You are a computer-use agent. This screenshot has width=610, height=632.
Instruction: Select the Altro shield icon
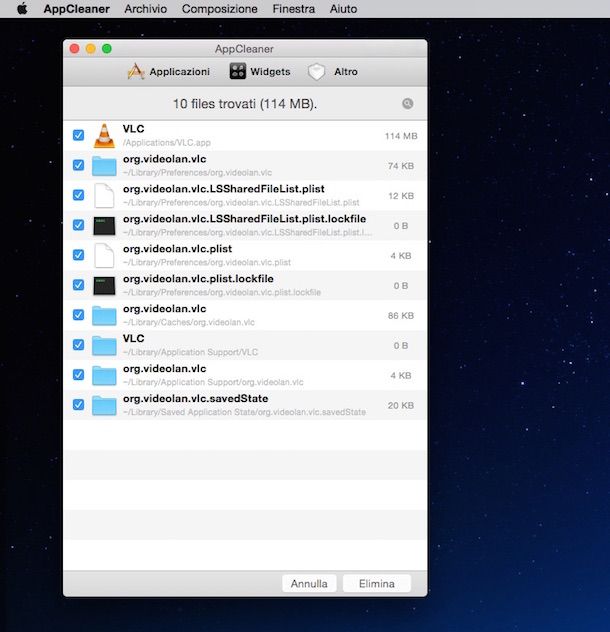pos(317,72)
